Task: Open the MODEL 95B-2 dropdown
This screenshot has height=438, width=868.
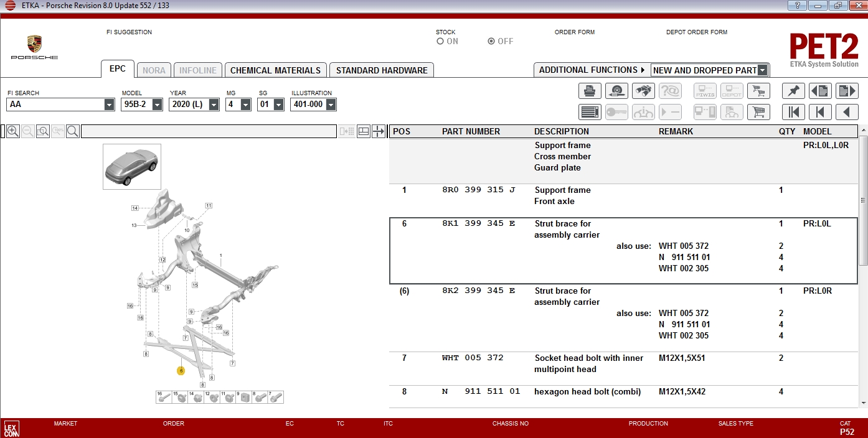Action: click(156, 104)
